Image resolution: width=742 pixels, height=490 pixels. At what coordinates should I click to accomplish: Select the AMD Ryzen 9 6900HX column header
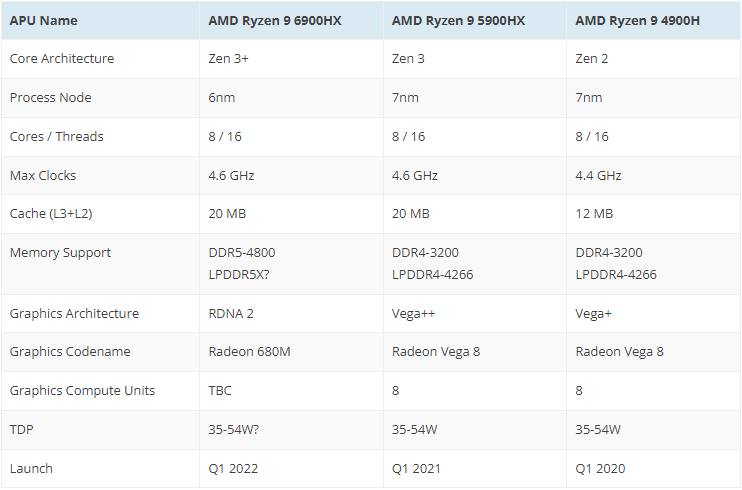tap(275, 20)
